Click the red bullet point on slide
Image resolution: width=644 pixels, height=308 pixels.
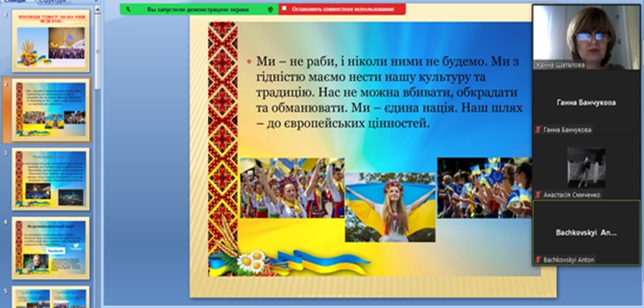click(x=248, y=61)
